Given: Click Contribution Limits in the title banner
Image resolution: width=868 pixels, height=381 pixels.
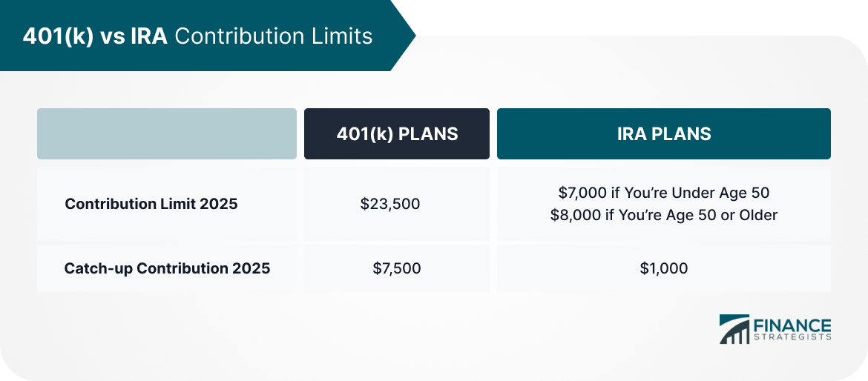Looking at the screenshot, I should pos(274,36).
